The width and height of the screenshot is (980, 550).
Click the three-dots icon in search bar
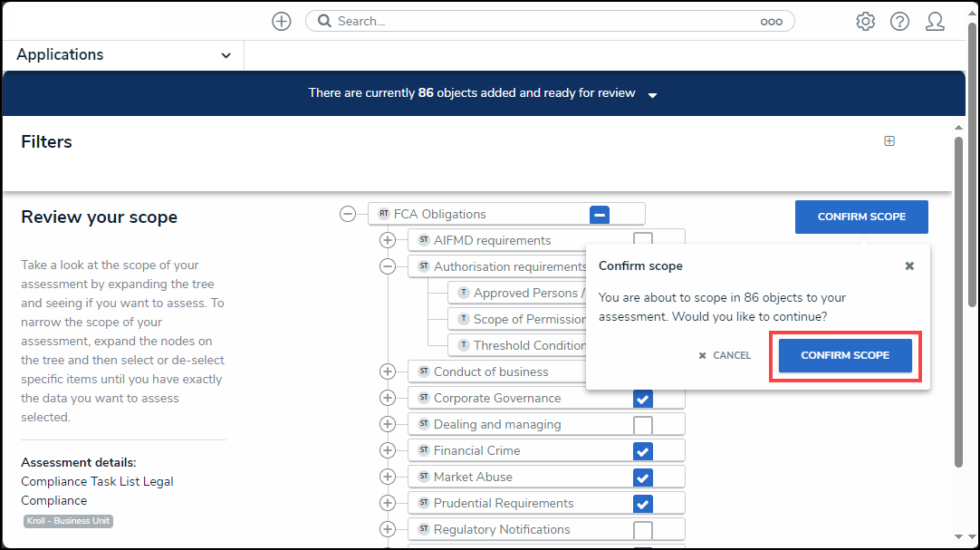[x=771, y=21]
